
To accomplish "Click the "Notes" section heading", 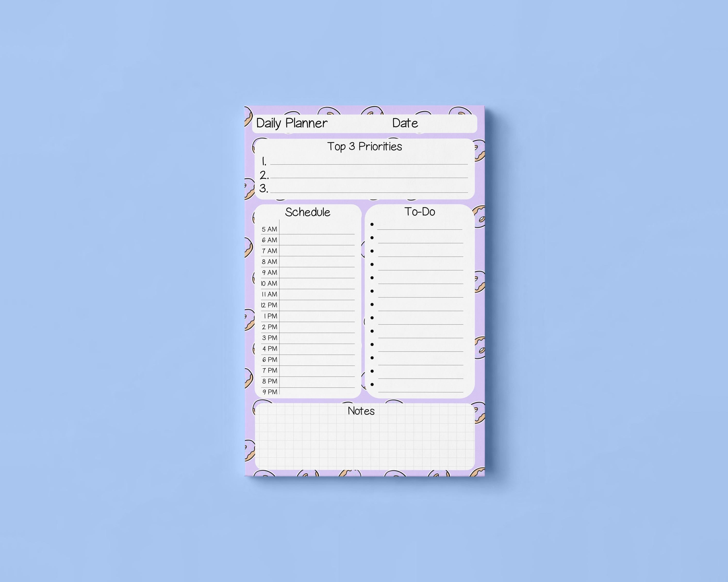I will point(361,411).
